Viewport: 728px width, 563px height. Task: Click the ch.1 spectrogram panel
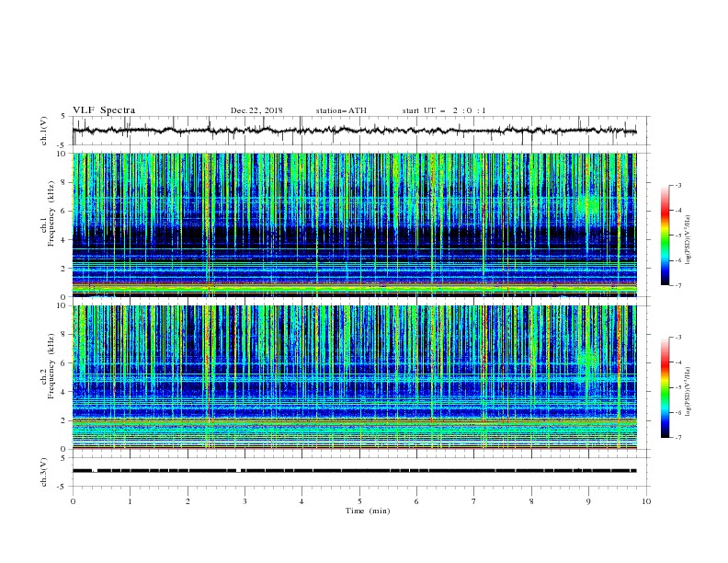[355, 224]
